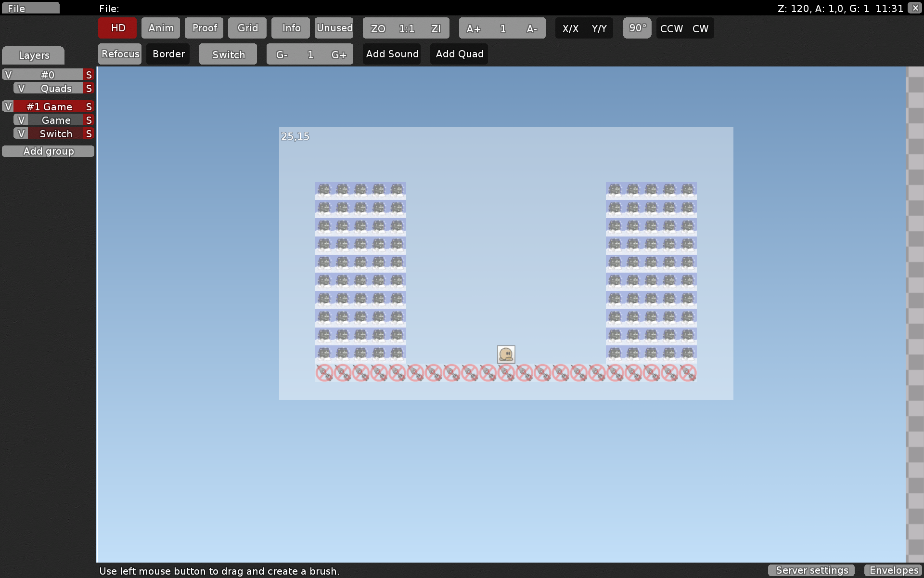Rotate brush clockwise with CW
Viewport: 924px width, 578px height.
click(700, 28)
